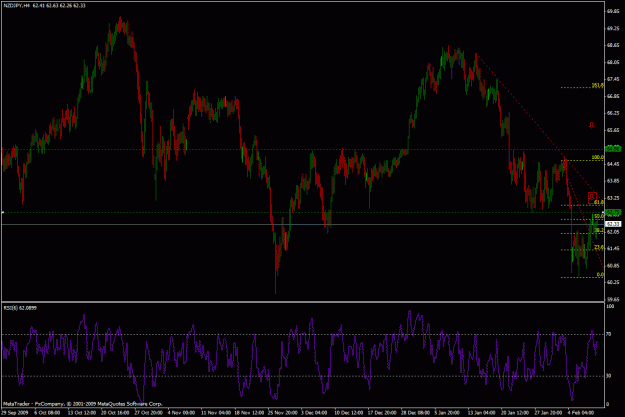Viewport: 625px width, 417px height.
Task: Click the 25 Nov 20:00 date label
Action: [x=283, y=413]
